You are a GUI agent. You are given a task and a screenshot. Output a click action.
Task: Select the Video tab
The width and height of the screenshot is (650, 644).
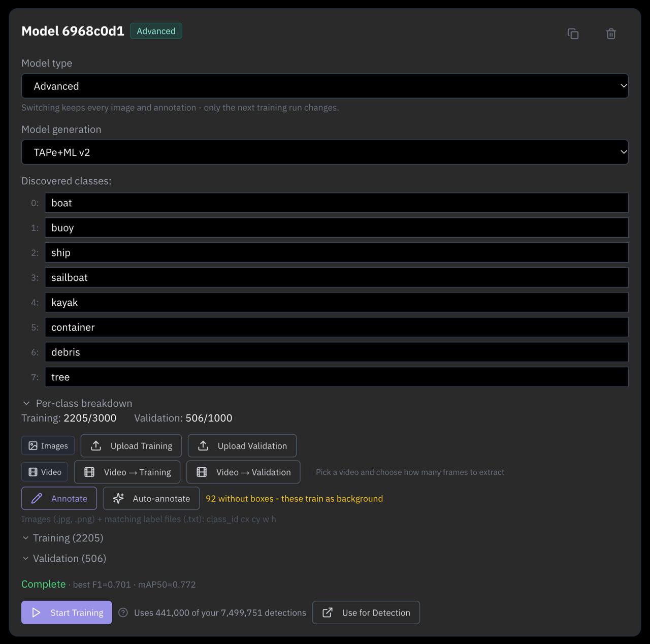(45, 472)
